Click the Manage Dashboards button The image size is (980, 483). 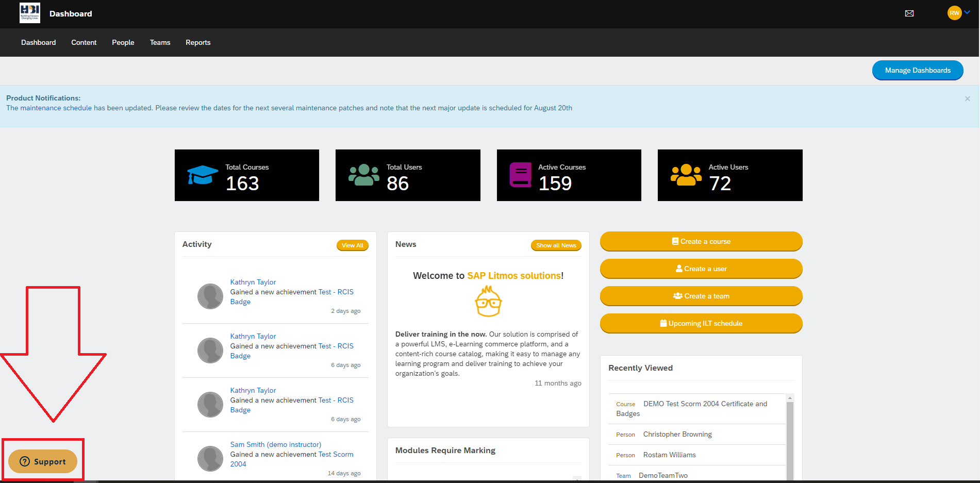(917, 70)
